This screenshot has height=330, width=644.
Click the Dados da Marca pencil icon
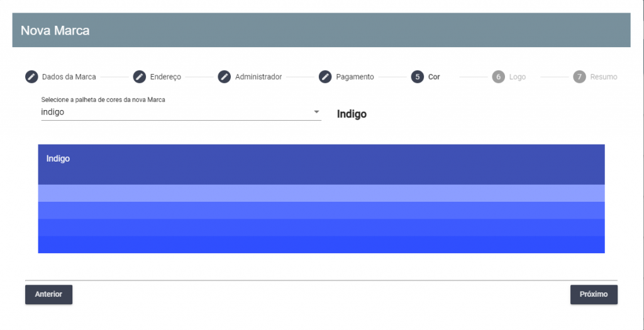click(31, 77)
